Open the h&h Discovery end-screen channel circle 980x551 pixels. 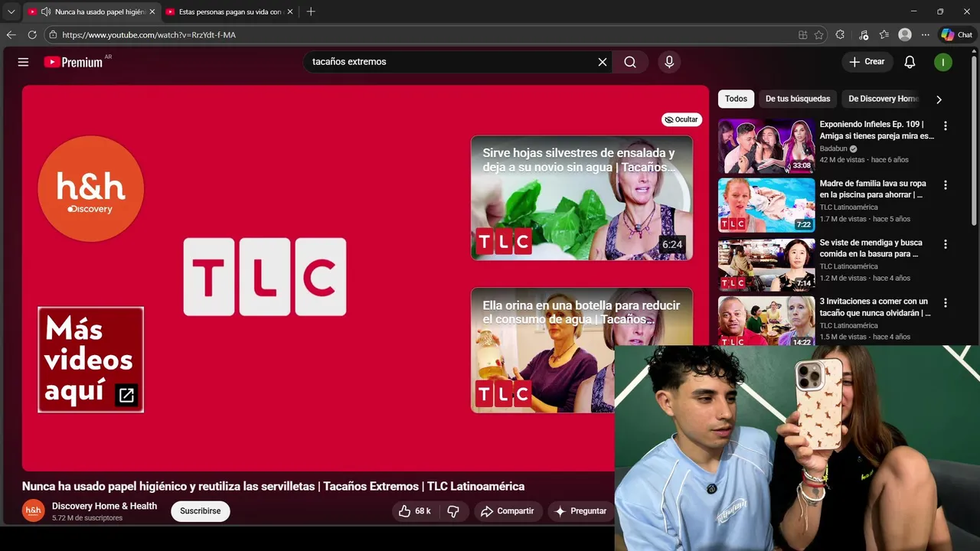coord(90,188)
